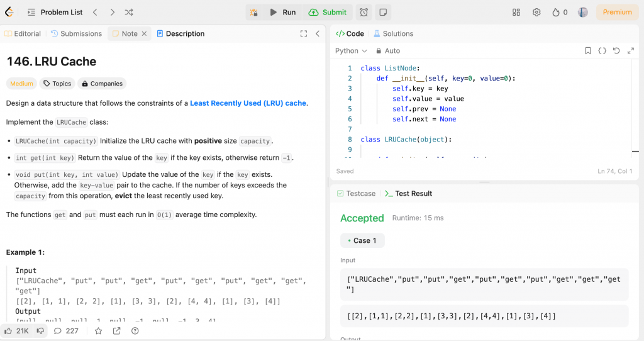Switch to the Note tab
Image resolution: width=644 pixels, height=341 pixels.
[x=125, y=34]
